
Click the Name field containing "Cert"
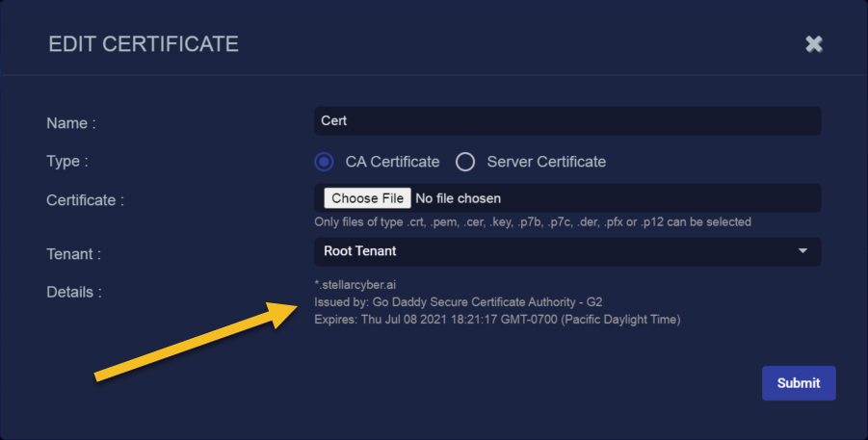566,121
